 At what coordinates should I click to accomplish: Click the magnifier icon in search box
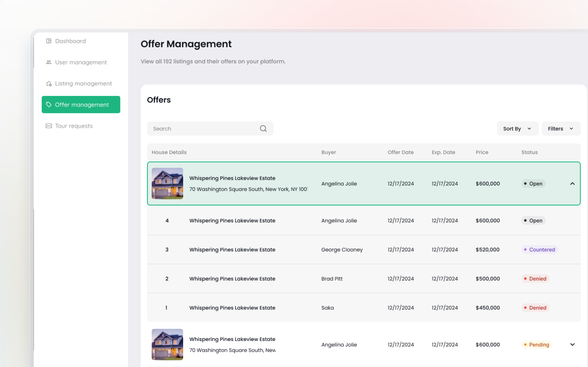[263, 128]
